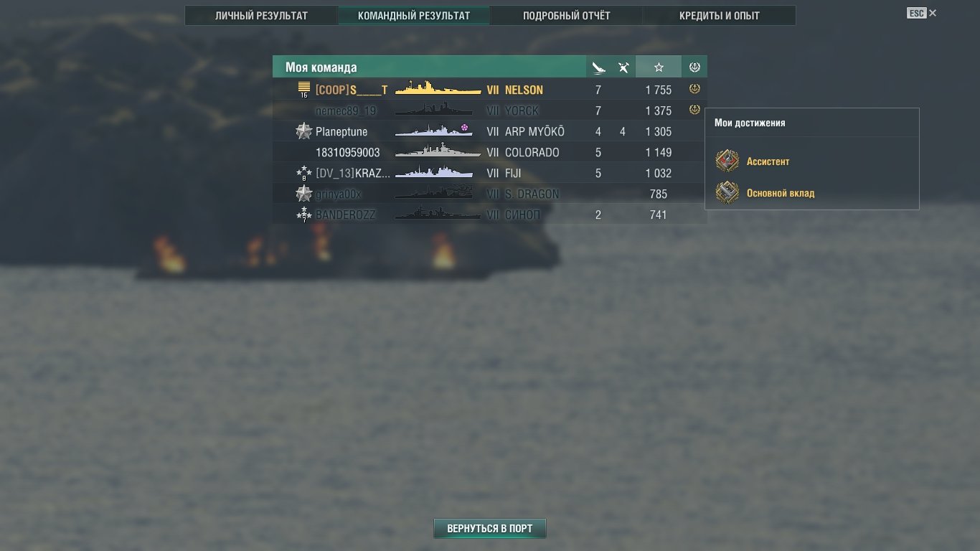Click the achievements column header icon
980x551 pixels.
tap(694, 67)
